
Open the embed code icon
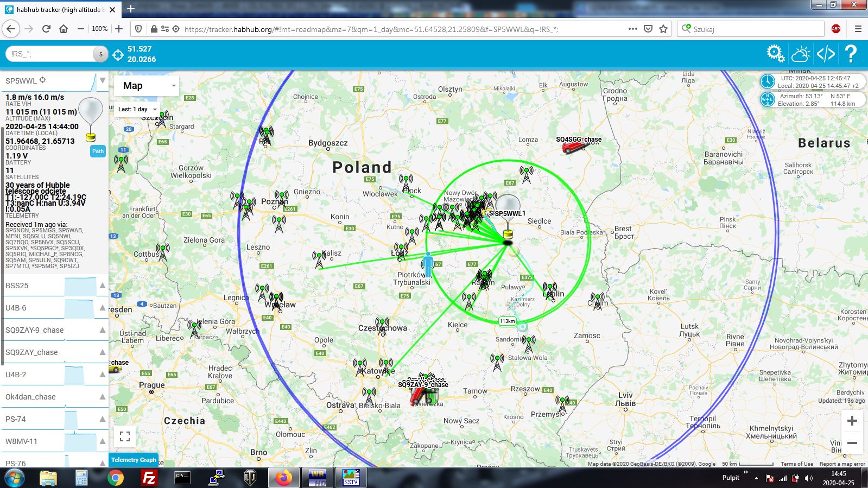(x=826, y=54)
